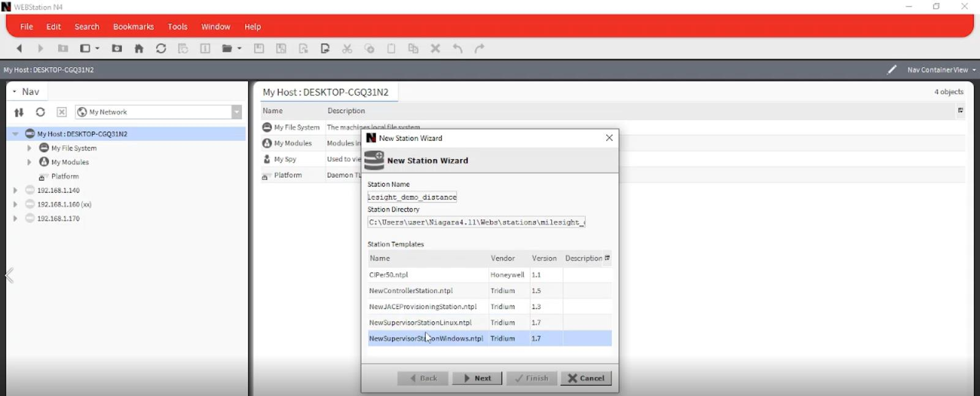
Task: Click the dark document export toolbar icon
Action: [x=325, y=48]
